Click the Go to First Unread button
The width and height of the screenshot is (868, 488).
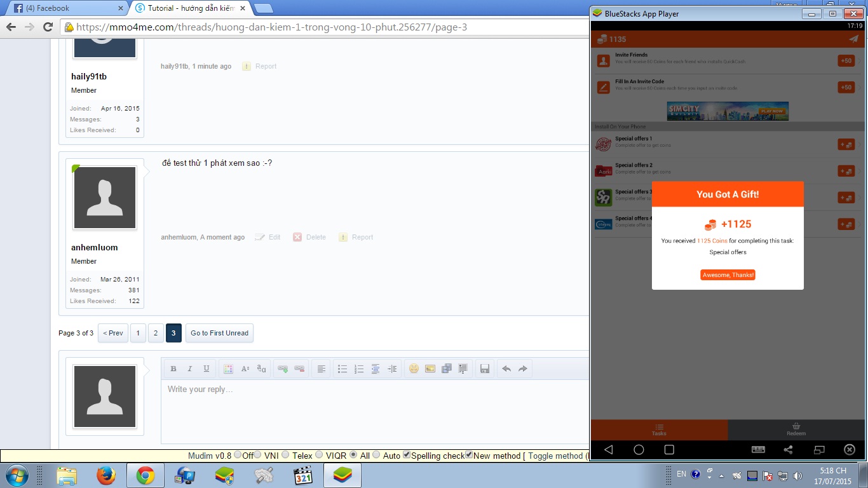(219, 333)
